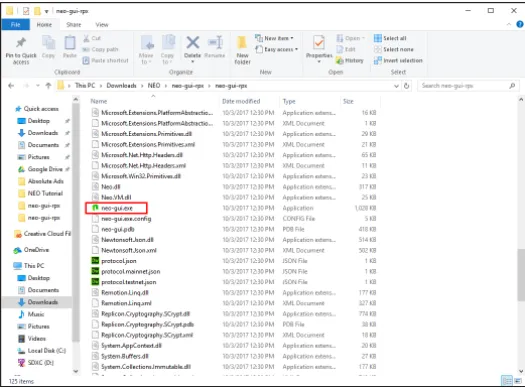The width and height of the screenshot is (525, 388).
Task: Open the New item dropdown
Action: 274,38
